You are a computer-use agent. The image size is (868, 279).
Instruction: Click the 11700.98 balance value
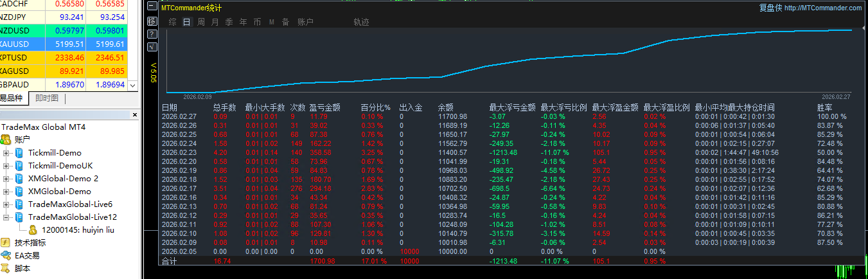point(452,116)
